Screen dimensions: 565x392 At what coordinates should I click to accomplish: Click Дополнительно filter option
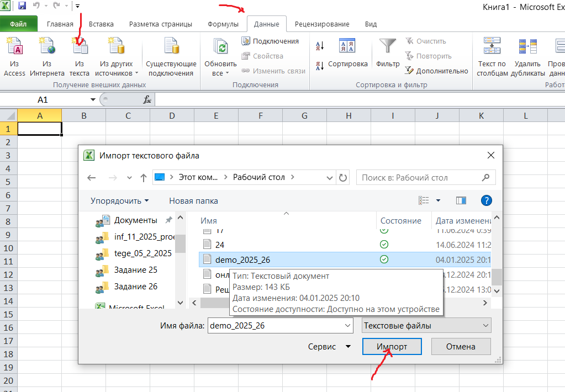click(436, 71)
